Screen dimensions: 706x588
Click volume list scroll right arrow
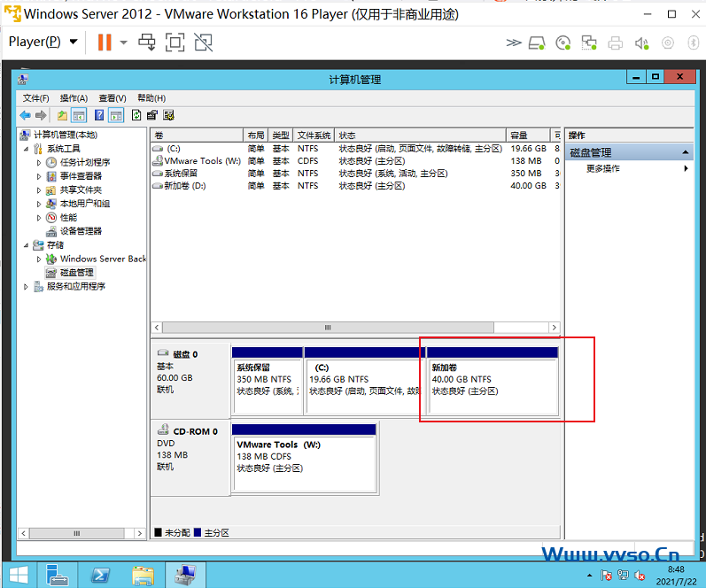tap(555, 328)
